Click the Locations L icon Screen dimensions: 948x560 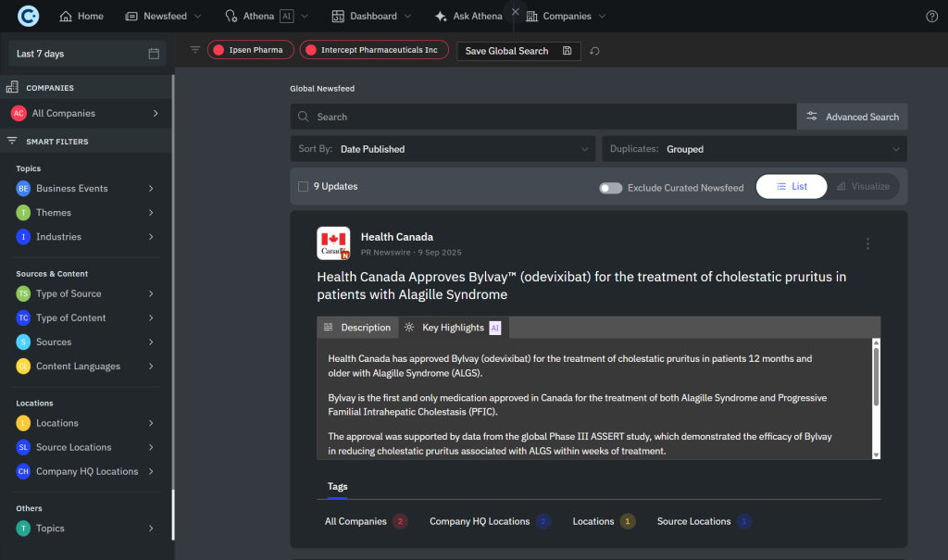(23, 423)
